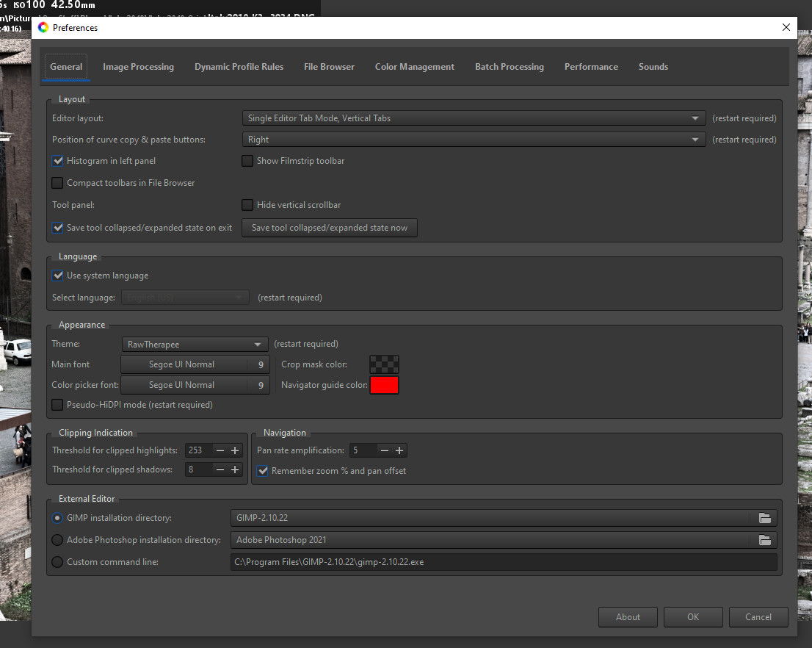
Task: Enable Hide vertical scrollbar option
Action: click(247, 205)
